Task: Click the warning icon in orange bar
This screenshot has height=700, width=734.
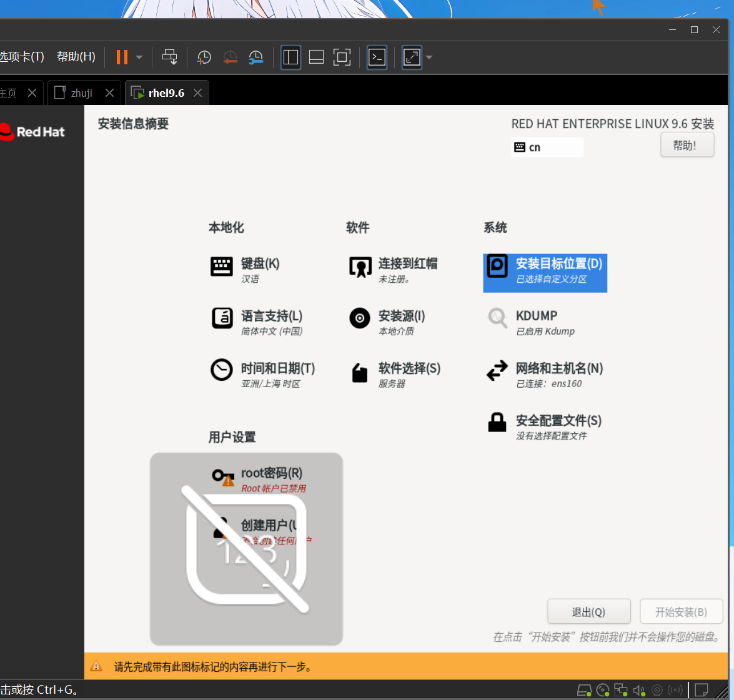Action: coord(96,666)
